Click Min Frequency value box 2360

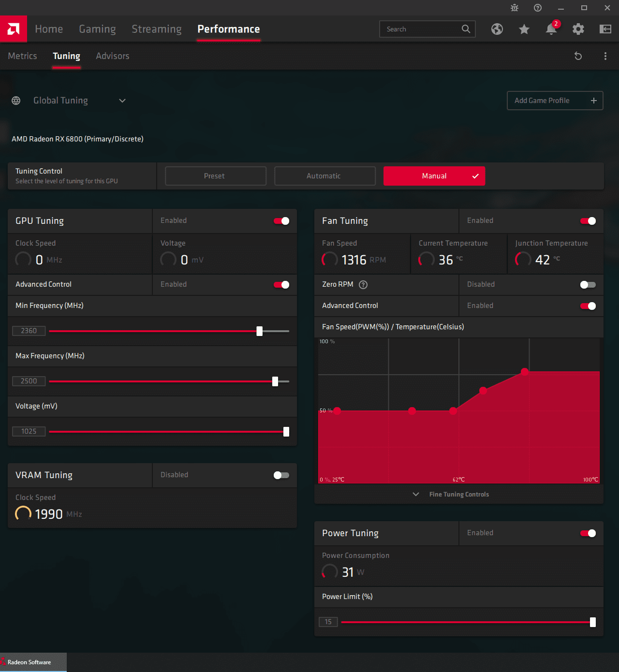tap(29, 331)
